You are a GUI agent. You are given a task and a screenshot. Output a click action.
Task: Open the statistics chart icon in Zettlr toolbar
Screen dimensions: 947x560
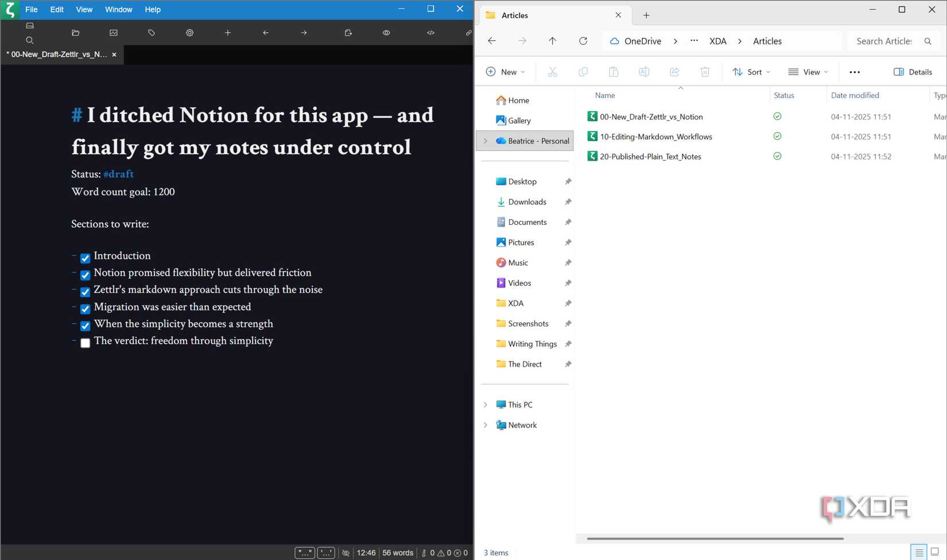tap(114, 33)
